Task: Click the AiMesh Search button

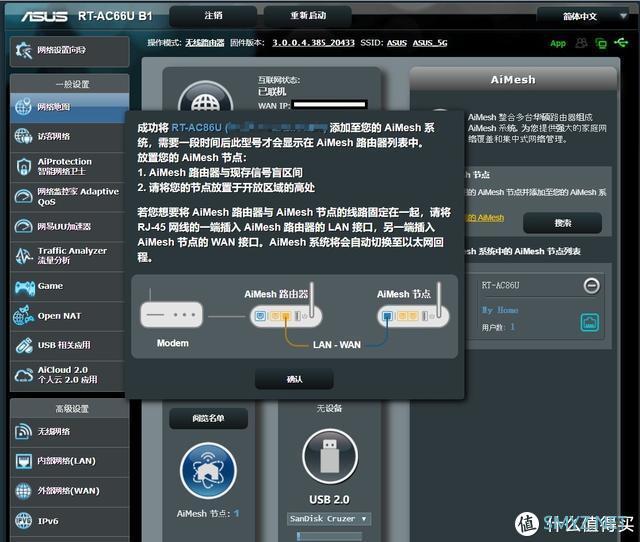Action: pyautogui.click(x=562, y=223)
